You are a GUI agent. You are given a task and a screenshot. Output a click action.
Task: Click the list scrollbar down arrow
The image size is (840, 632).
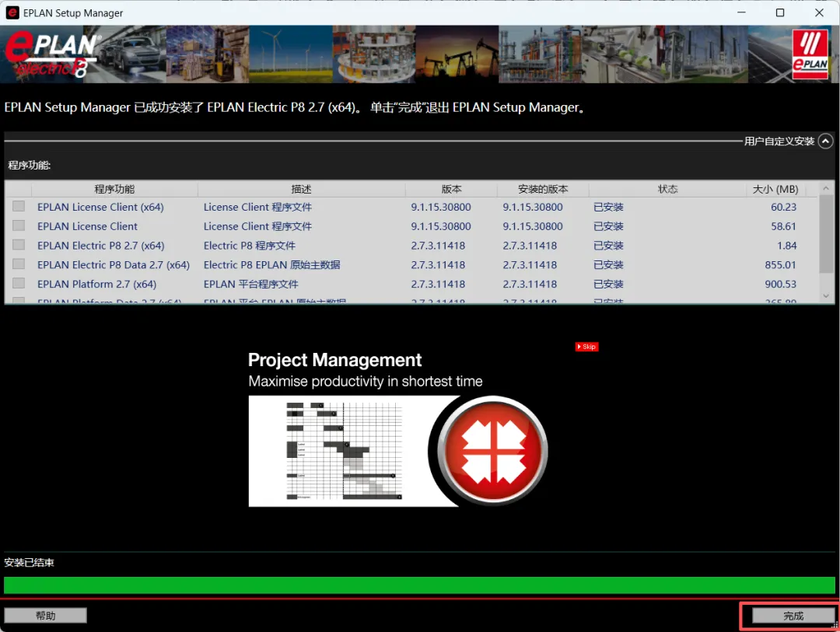click(826, 295)
